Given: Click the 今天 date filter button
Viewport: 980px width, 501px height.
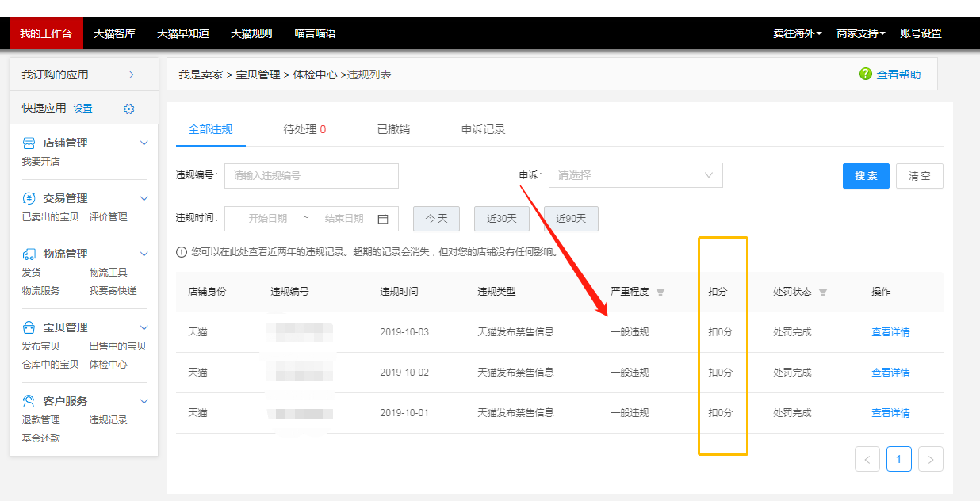Looking at the screenshot, I should point(436,219).
